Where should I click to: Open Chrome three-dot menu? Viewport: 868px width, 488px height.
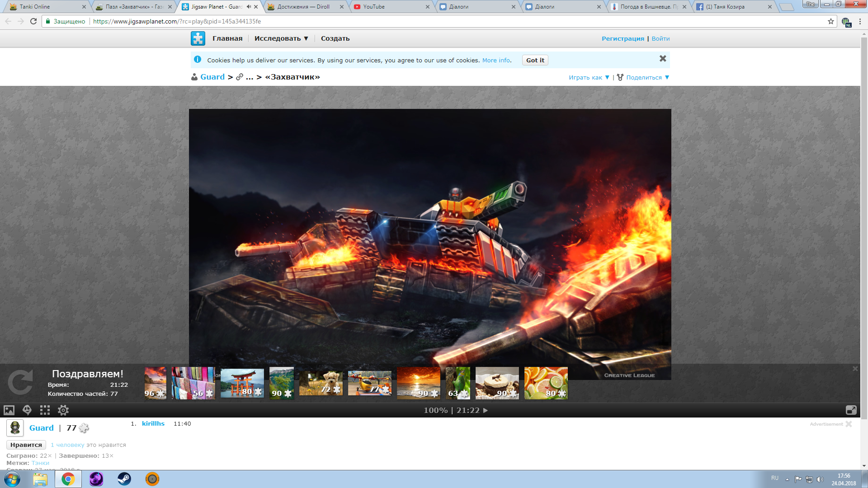coord(860,21)
